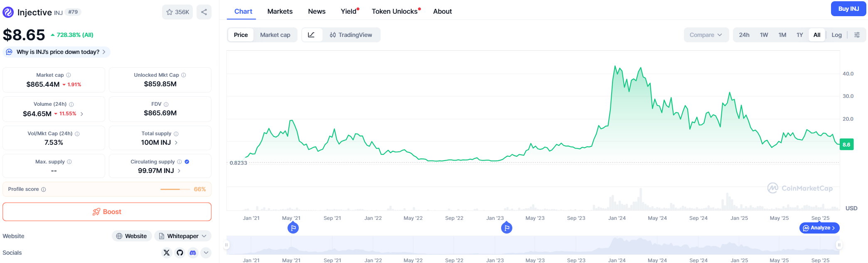Viewport: 868px width, 263px height.
Task: Expand Total supply details arrow
Action: pyautogui.click(x=176, y=143)
